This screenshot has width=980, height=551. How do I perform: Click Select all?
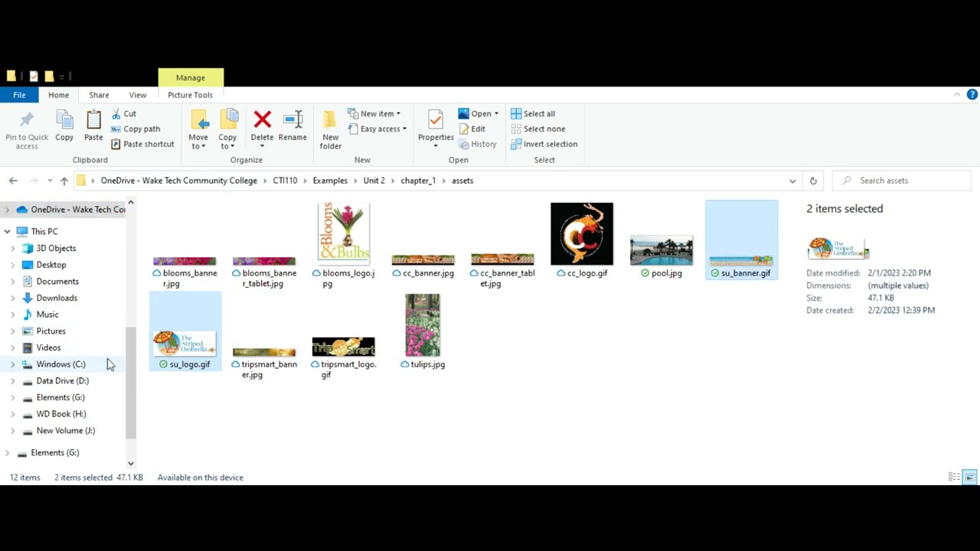tap(533, 113)
